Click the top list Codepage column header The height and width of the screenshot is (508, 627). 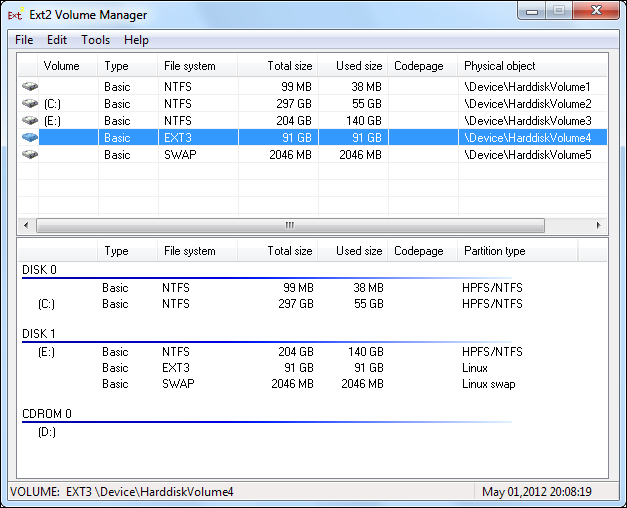423,66
